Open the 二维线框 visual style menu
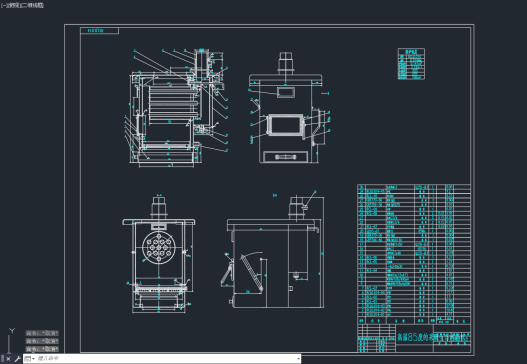 tap(32, 5)
